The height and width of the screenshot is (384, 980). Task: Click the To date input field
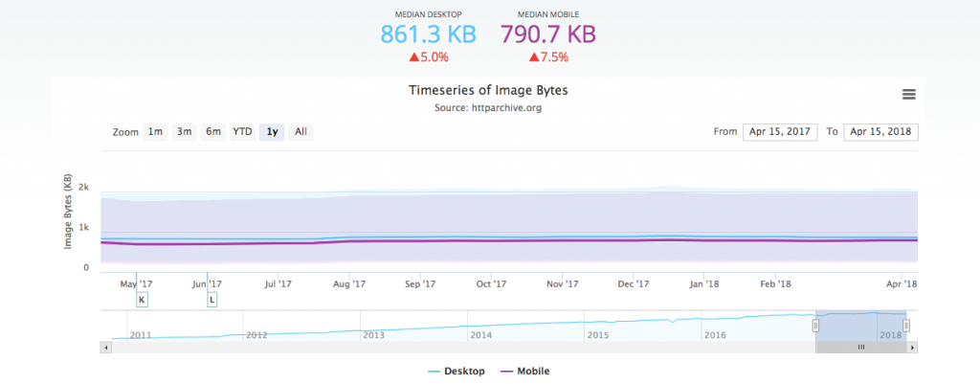point(880,132)
